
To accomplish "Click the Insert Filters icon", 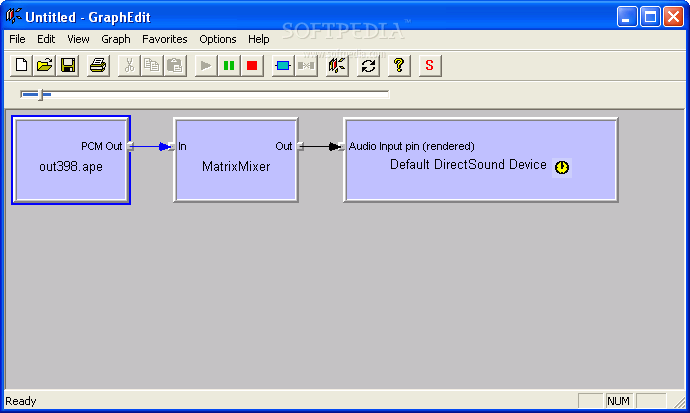I will point(283,66).
